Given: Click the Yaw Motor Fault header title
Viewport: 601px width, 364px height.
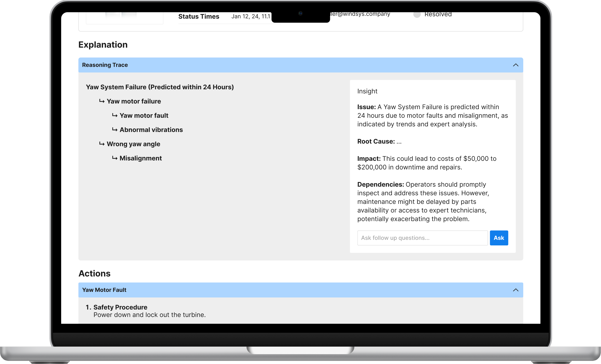Looking at the screenshot, I should 104,290.
